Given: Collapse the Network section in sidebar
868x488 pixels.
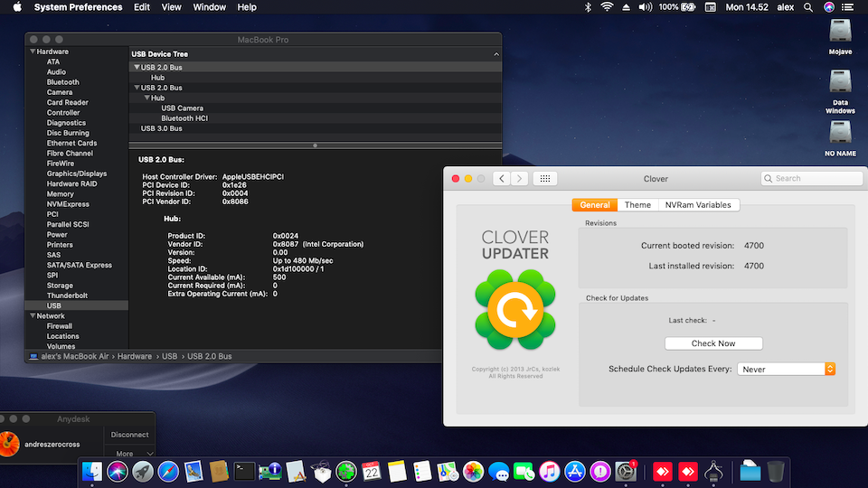Looking at the screenshot, I should (33, 316).
